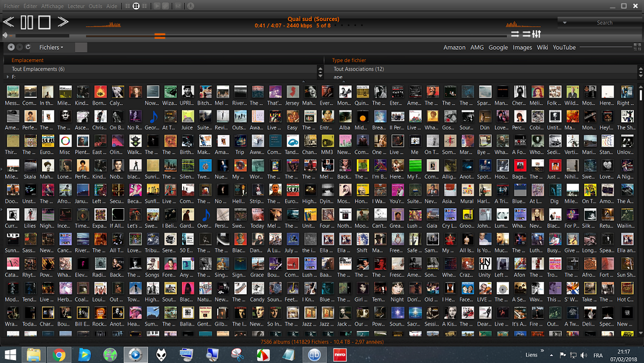Click the dimmed play icon in the top toolbar

tap(157, 6)
